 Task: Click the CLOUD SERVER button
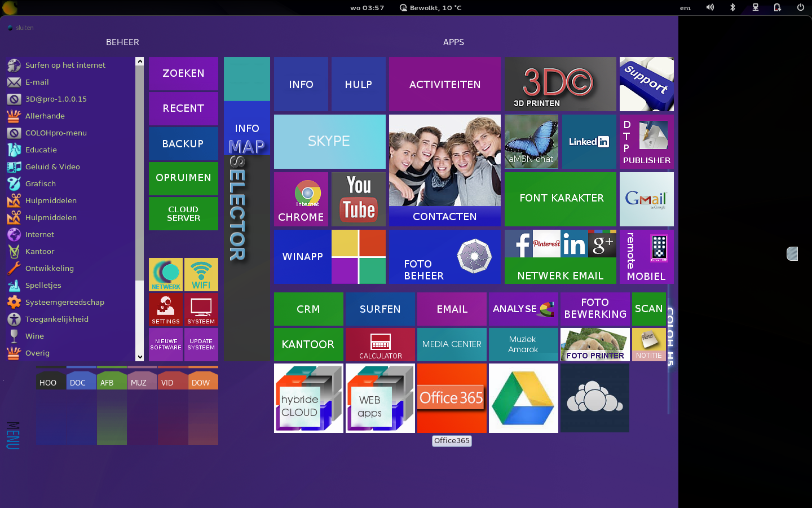183,213
